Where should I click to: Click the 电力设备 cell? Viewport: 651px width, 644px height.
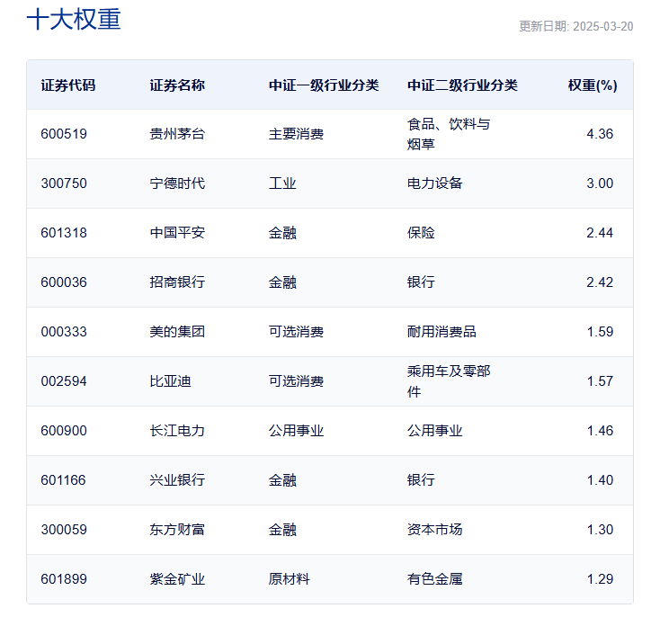[434, 183]
